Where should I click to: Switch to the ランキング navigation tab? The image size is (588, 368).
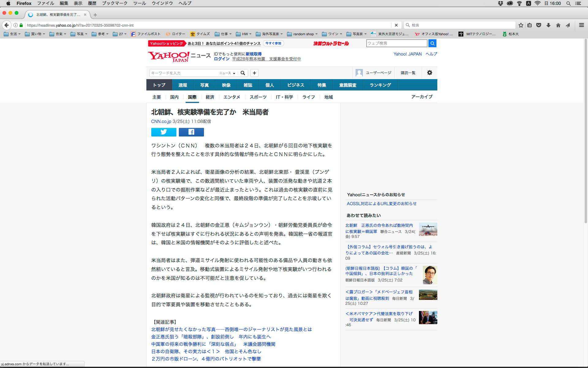click(380, 85)
